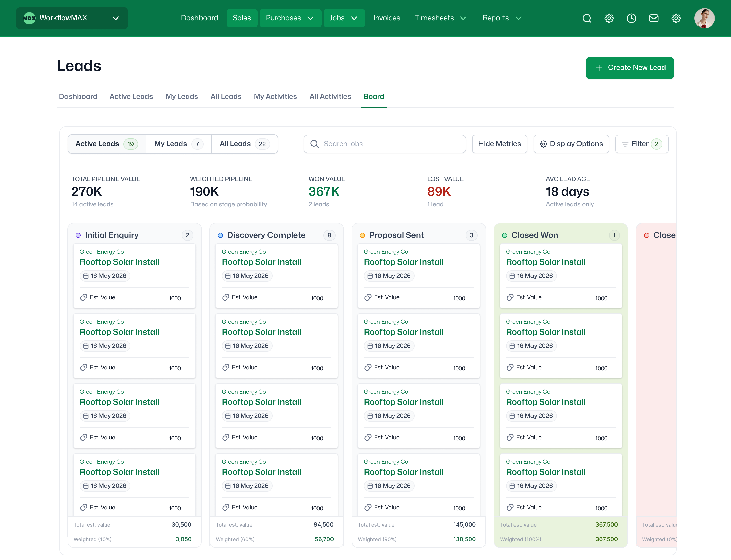This screenshot has height=560, width=731.
Task: Click the purple Initial Enquiry stage dot
Action: [x=78, y=235]
